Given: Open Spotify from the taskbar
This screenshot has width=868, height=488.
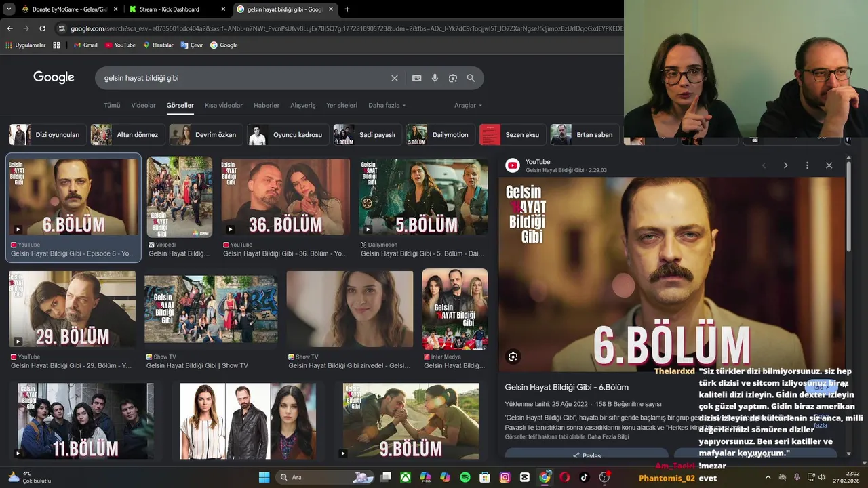Looking at the screenshot, I should pos(465,477).
